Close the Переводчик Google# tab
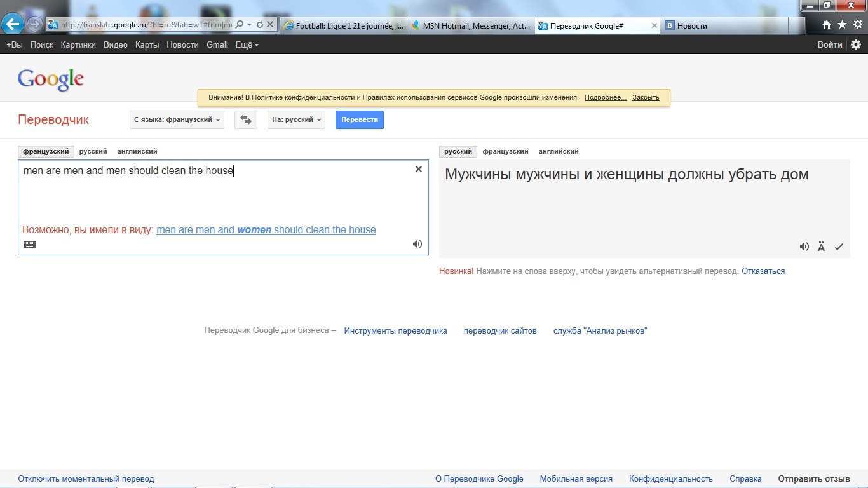 point(654,25)
